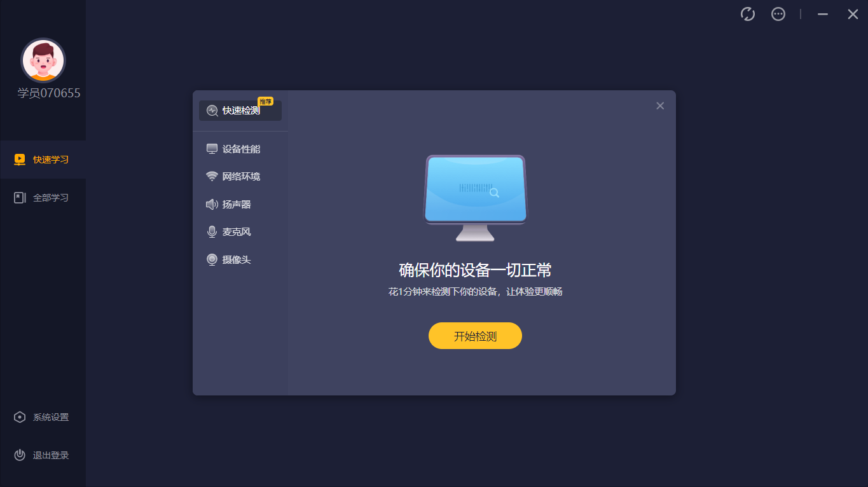Open the 快速学习 sidebar item
The height and width of the screenshot is (487, 868).
click(x=43, y=160)
